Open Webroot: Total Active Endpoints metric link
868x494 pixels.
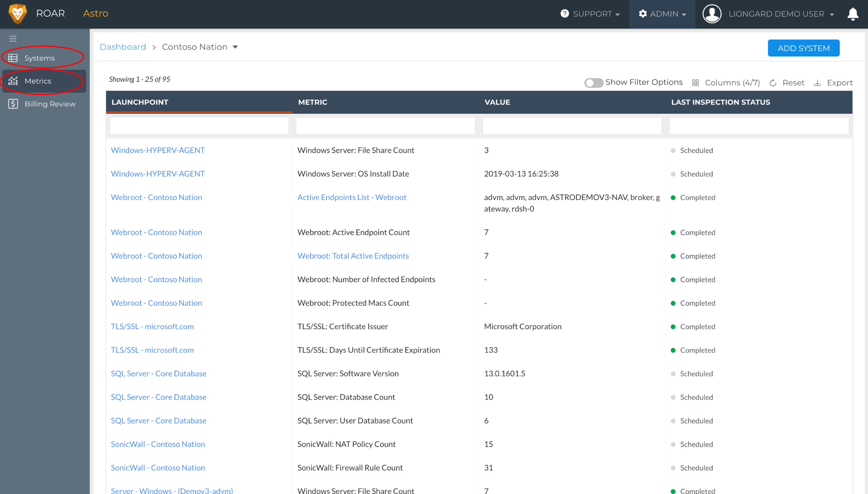[353, 256]
